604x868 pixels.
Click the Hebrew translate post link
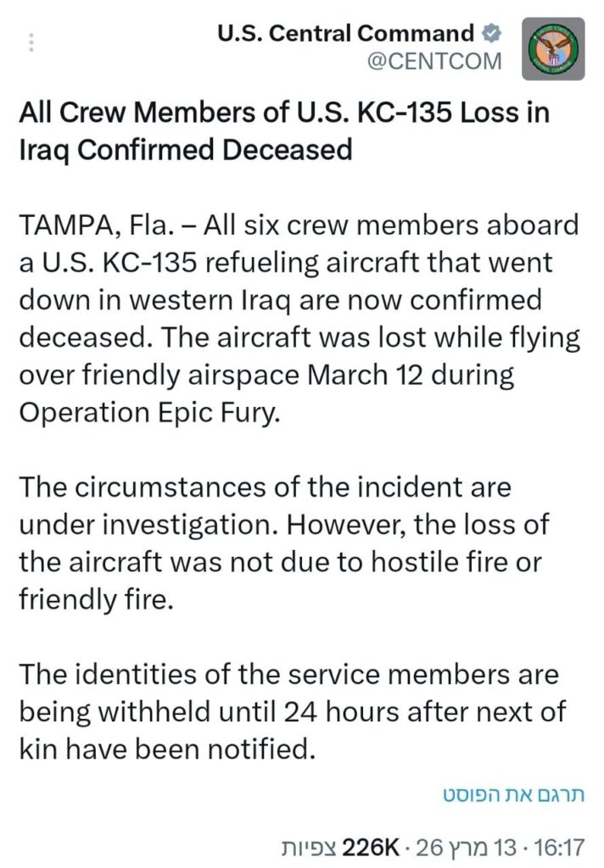click(515, 795)
